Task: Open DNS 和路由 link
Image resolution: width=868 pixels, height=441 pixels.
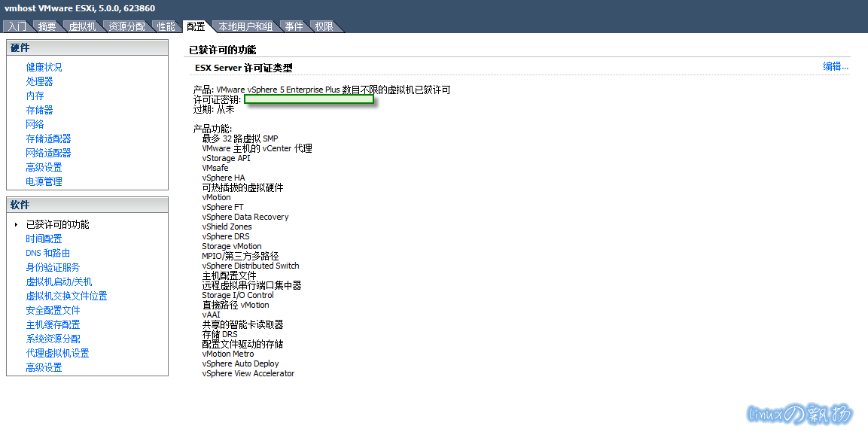Action: pos(47,253)
